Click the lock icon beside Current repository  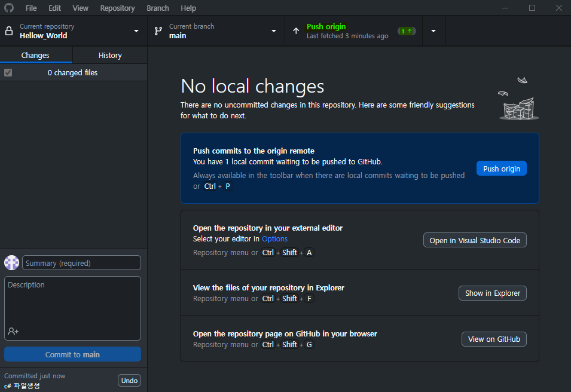tap(9, 31)
